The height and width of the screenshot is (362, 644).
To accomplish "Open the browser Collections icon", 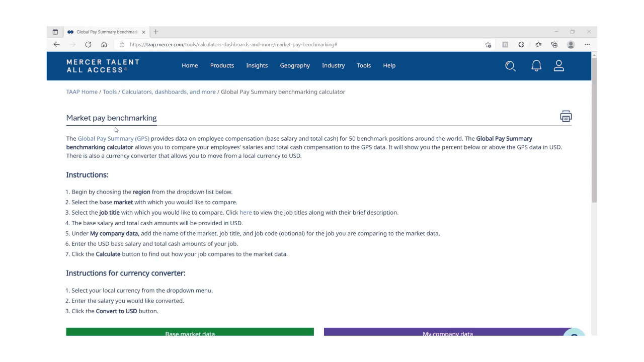I will (554, 44).
